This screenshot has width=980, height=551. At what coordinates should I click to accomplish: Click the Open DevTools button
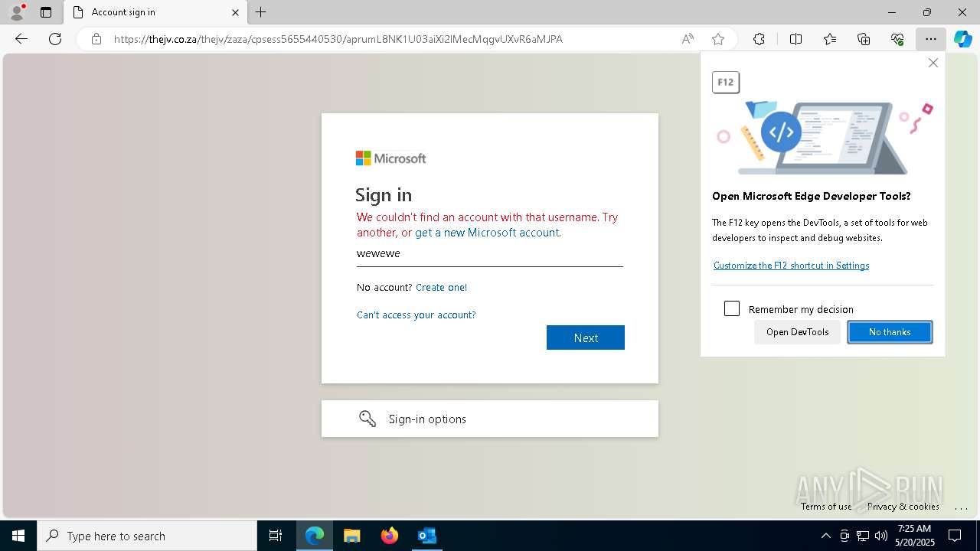point(797,332)
